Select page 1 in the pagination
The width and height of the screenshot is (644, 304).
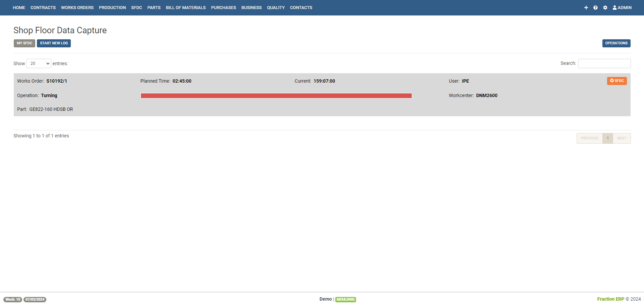(608, 138)
